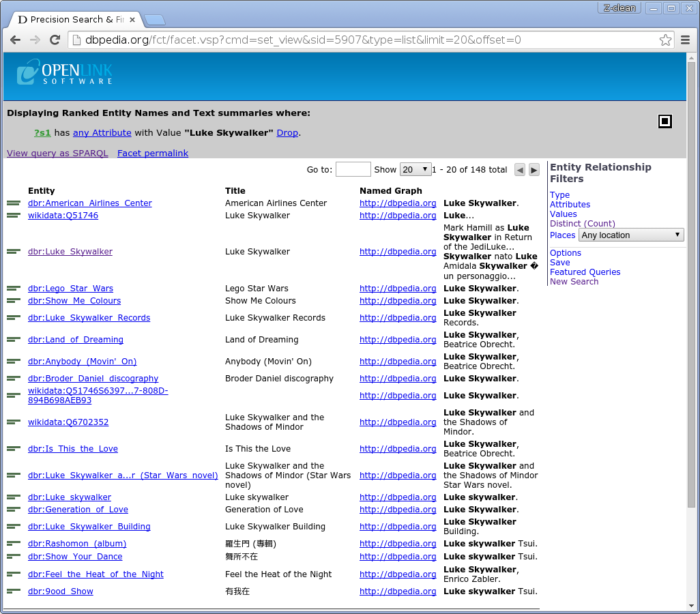This screenshot has height=614, width=700.
Task: Bookmark this page with star icon
Action: click(x=665, y=40)
